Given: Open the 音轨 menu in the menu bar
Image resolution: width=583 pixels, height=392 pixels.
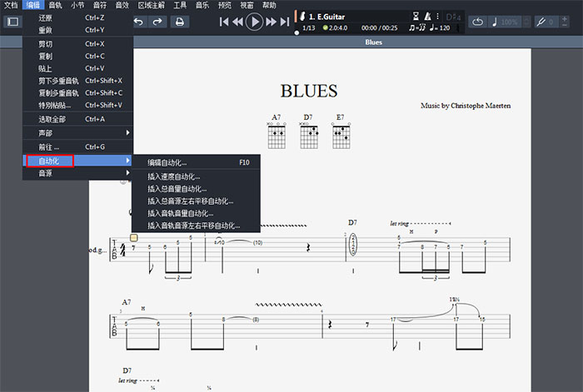Looking at the screenshot, I should pos(55,5).
